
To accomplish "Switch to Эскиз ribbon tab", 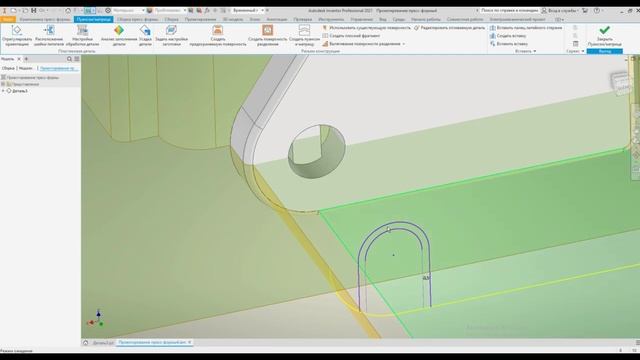I will click(x=255, y=19).
